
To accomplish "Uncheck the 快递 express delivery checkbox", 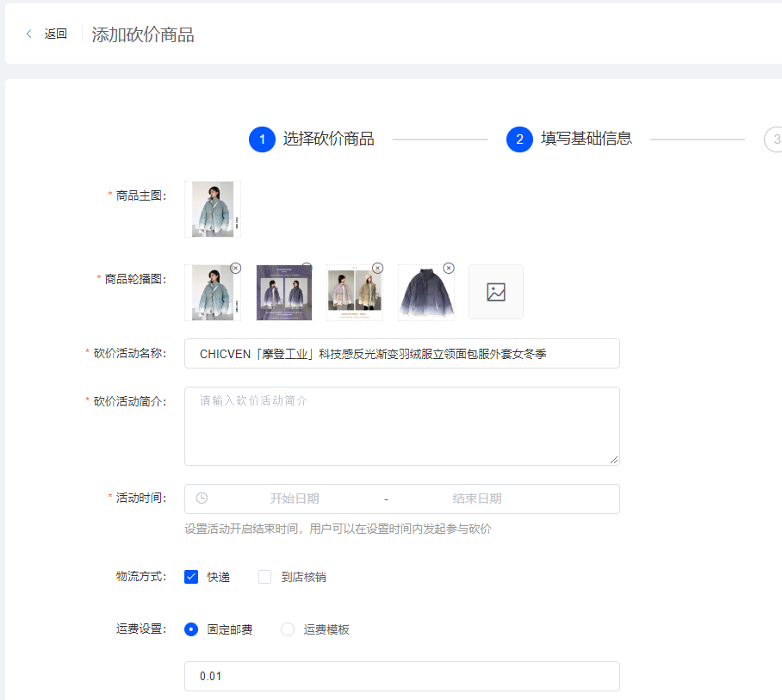I will point(191,577).
